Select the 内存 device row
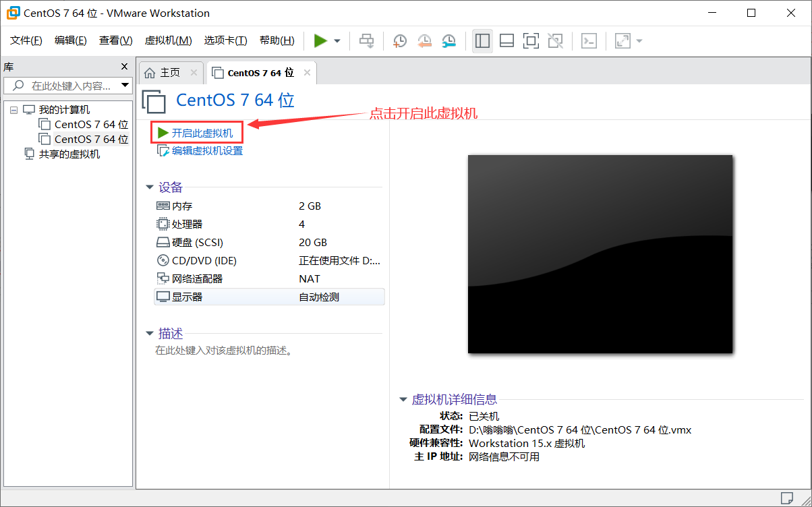Screen dimensions: 812x507 (x=269, y=206)
